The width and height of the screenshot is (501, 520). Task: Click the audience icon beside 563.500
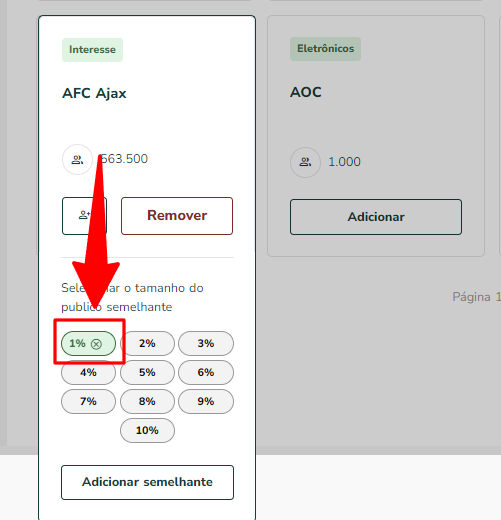click(x=77, y=160)
